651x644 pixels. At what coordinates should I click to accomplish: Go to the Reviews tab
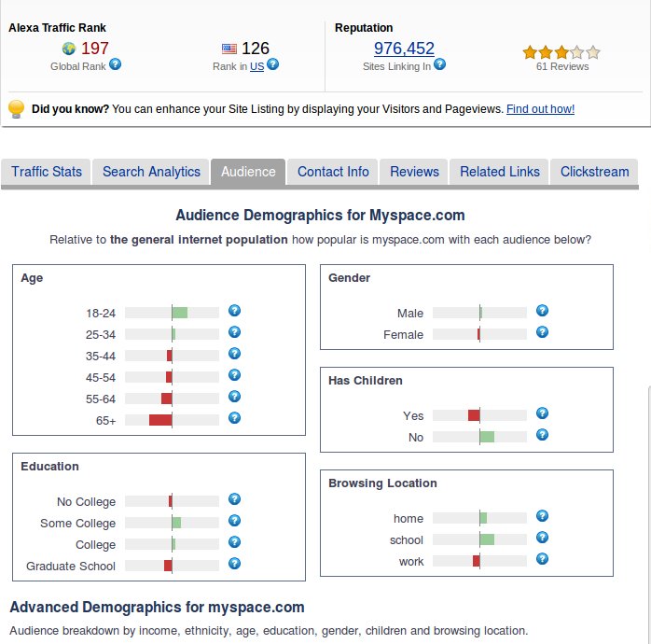414,172
